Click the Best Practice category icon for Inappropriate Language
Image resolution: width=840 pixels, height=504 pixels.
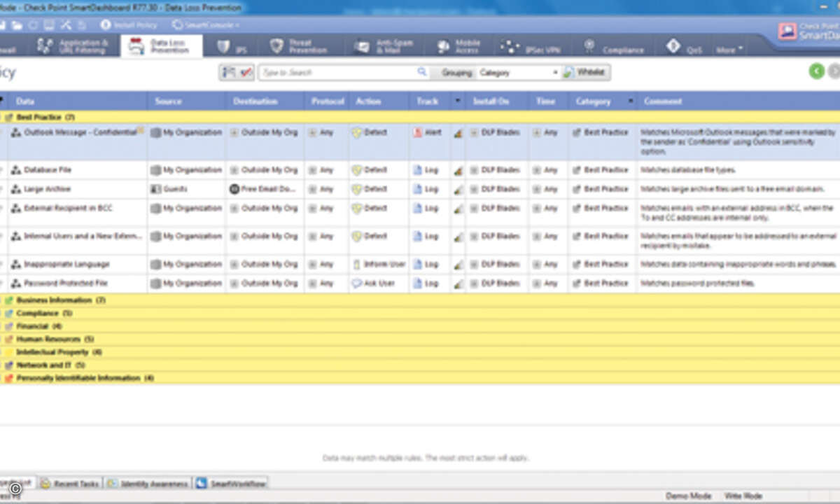pos(576,265)
